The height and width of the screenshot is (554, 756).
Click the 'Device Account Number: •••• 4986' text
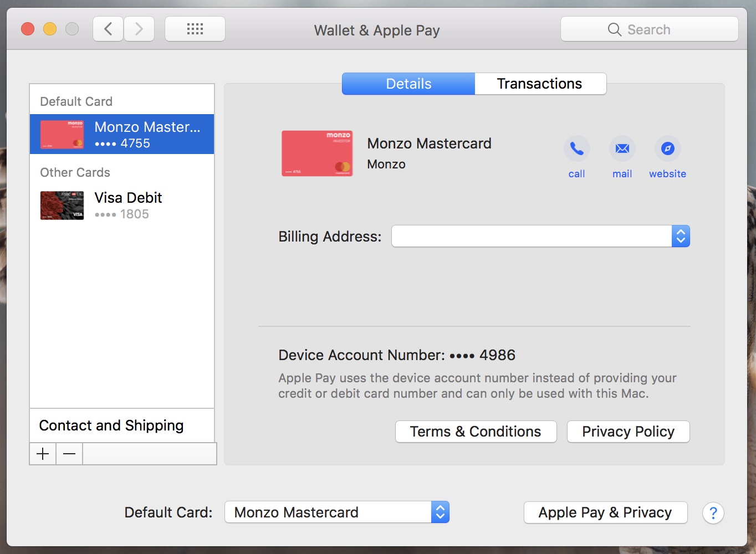tap(397, 355)
